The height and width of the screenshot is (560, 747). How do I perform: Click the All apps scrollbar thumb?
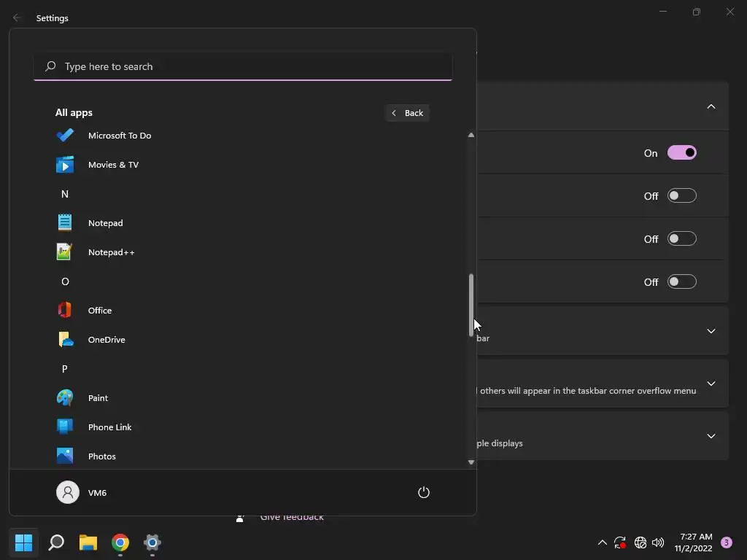(x=471, y=305)
